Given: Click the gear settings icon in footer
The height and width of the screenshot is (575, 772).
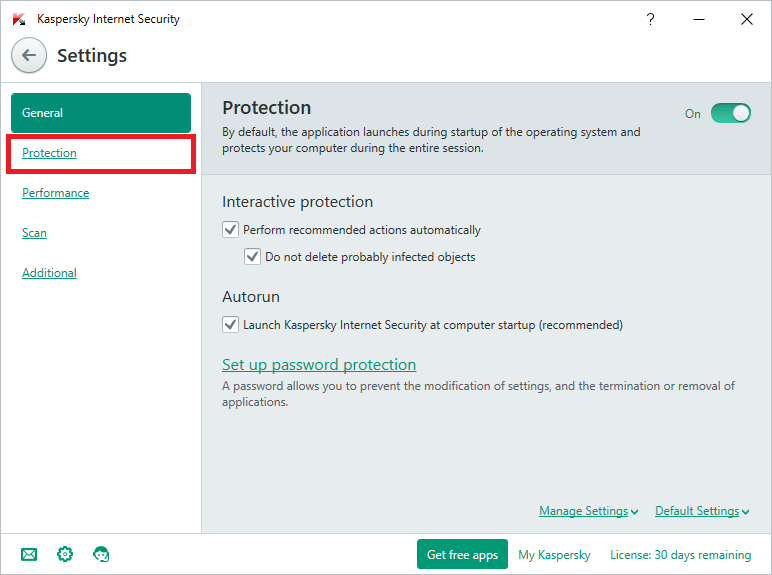Looking at the screenshot, I should pos(65,554).
